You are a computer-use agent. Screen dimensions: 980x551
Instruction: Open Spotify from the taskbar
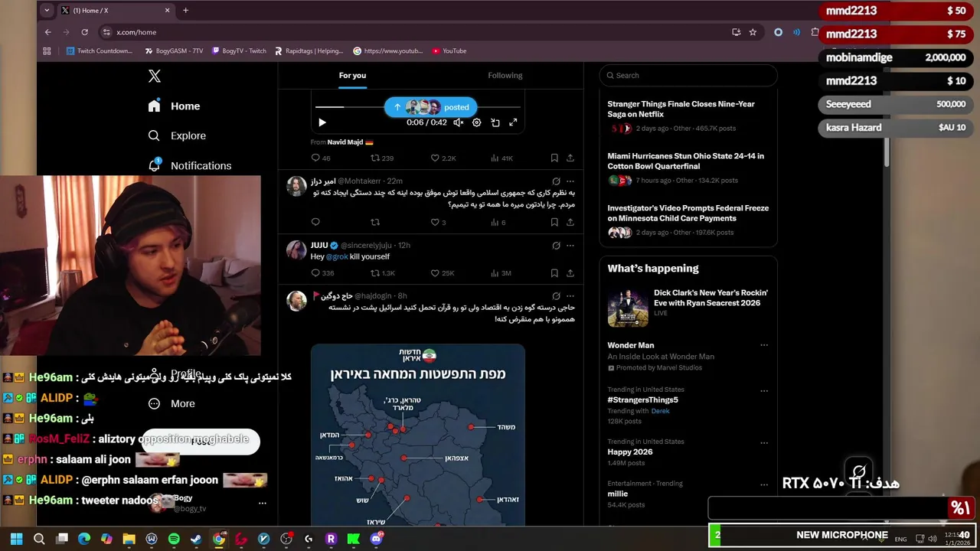(x=174, y=539)
